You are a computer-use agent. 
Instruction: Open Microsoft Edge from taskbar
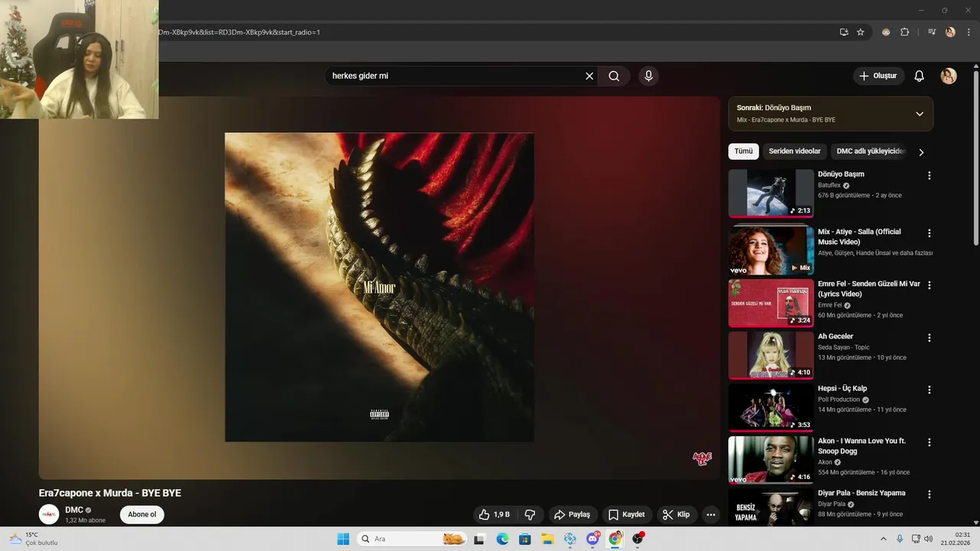pyautogui.click(x=502, y=539)
